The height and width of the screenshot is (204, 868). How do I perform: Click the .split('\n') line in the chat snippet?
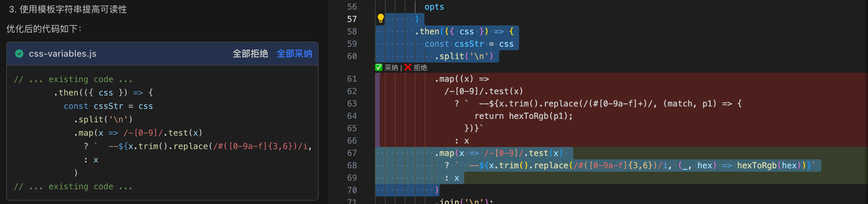tap(103, 120)
